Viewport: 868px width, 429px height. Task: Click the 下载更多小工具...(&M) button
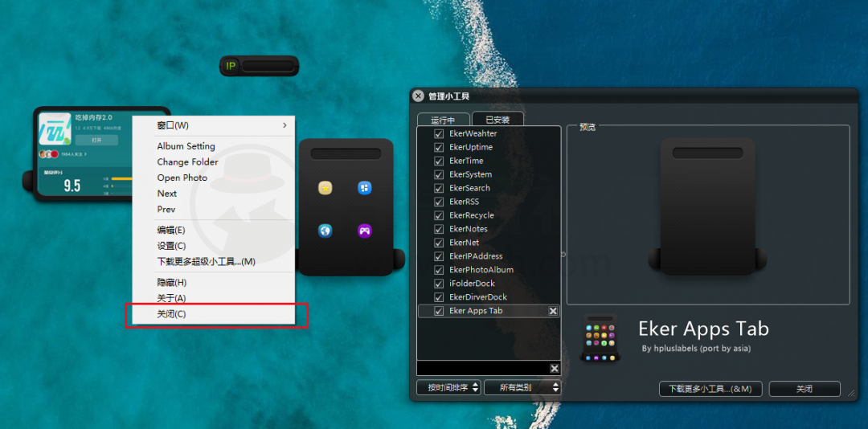710,389
